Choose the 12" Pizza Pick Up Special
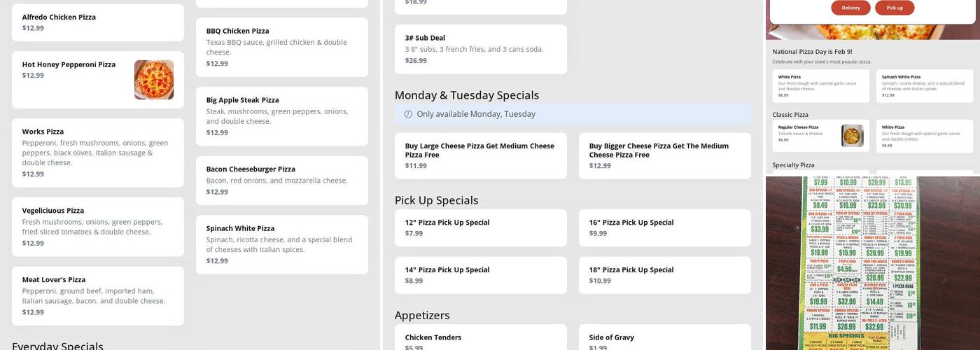Viewport: 980px width, 350px height. click(480, 227)
